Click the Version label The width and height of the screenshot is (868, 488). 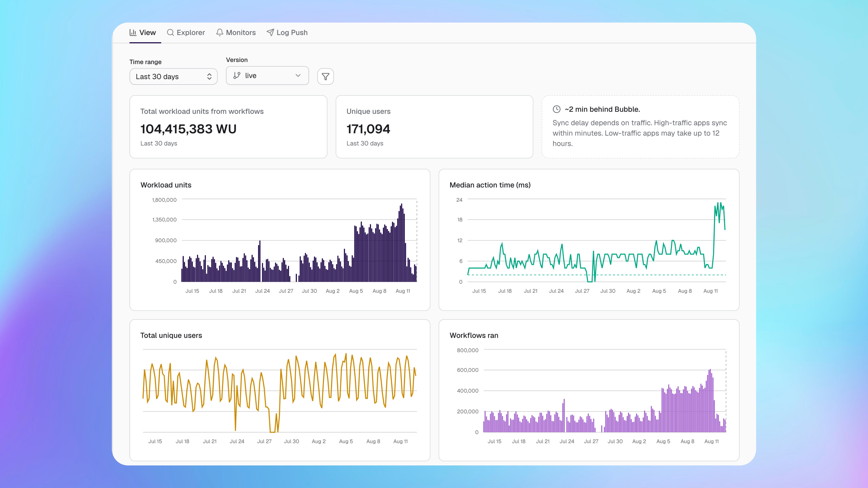[237, 60]
